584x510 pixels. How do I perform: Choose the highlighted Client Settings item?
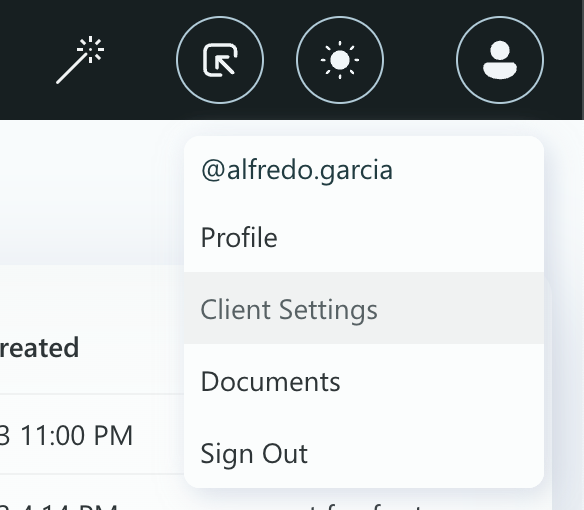coord(364,308)
